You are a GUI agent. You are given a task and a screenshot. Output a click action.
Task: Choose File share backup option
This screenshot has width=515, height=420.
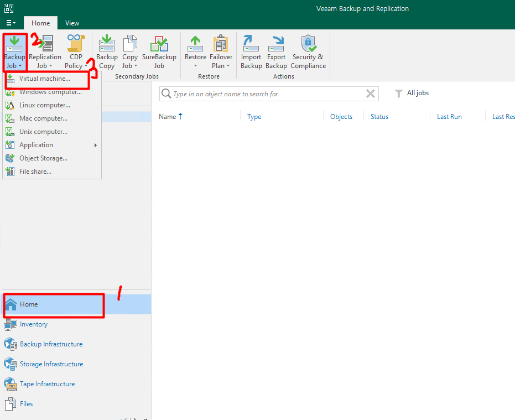pyautogui.click(x=52, y=172)
